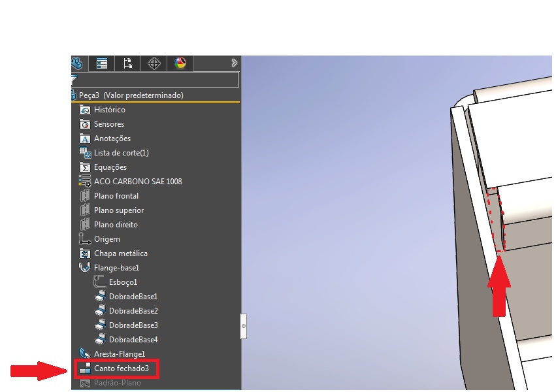This screenshot has height=392, width=556.
Task: Click the Plano superior plane icon
Action: (85, 210)
